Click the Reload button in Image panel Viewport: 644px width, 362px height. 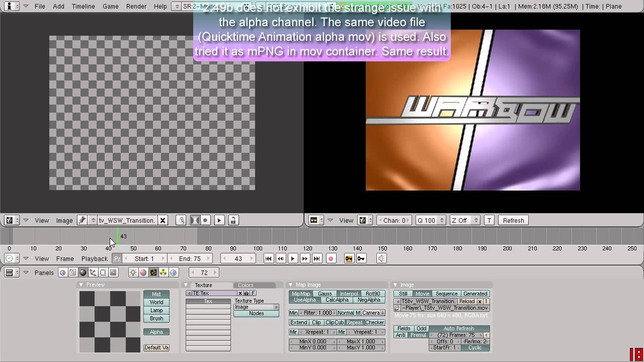click(x=467, y=301)
